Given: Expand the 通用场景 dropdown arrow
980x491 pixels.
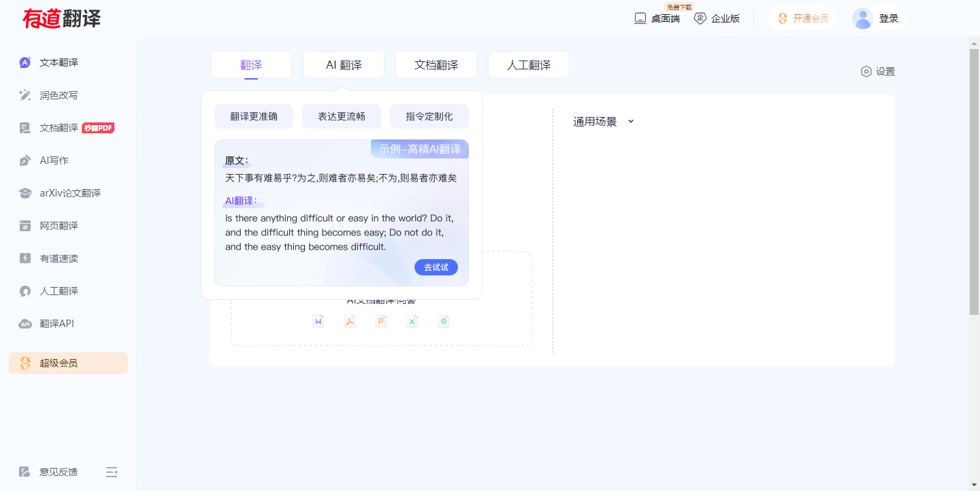Looking at the screenshot, I should click(x=630, y=121).
